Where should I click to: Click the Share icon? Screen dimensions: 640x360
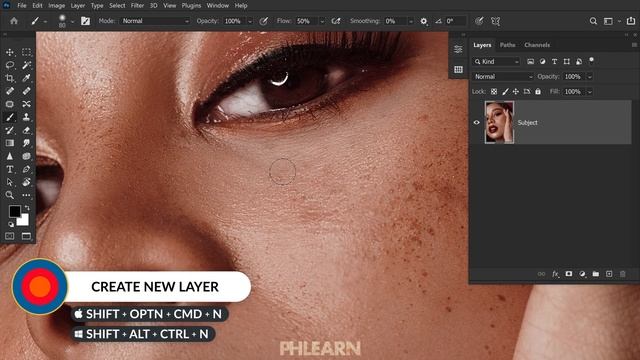tap(631, 21)
